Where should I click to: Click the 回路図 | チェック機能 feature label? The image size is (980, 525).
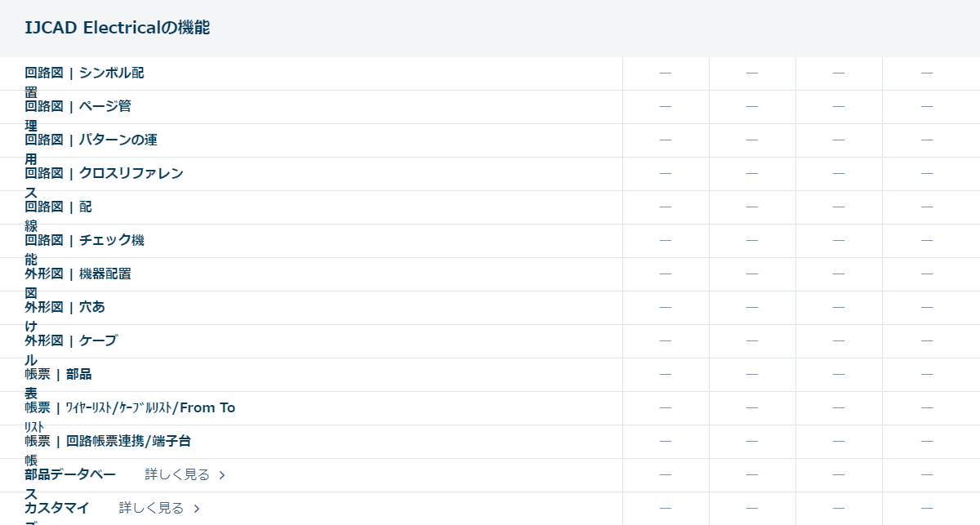84,241
